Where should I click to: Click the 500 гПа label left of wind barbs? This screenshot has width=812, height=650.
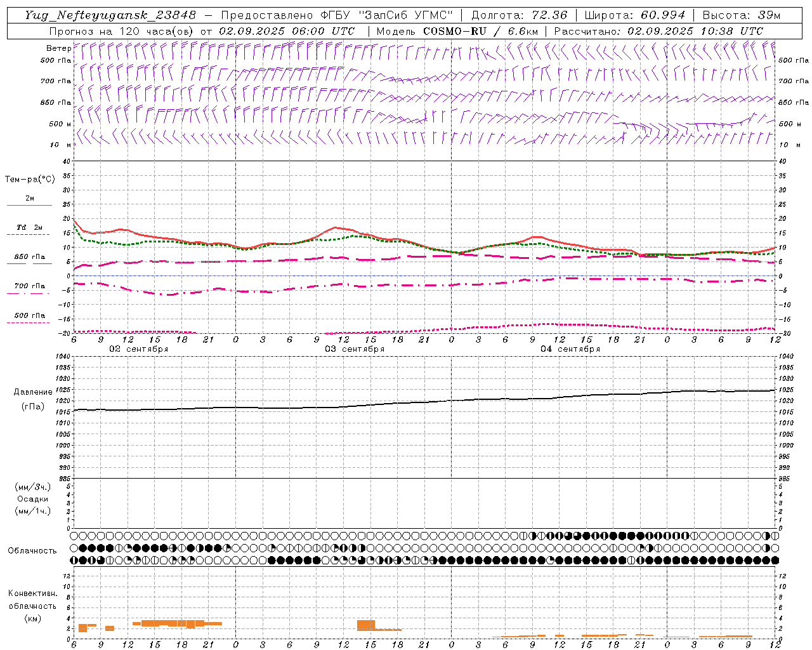pyautogui.click(x=56, y=60)
